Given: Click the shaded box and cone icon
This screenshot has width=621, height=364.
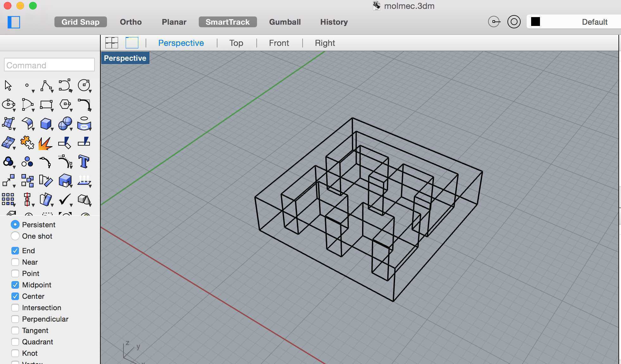Looking at the screenshot, I should 84,199.
